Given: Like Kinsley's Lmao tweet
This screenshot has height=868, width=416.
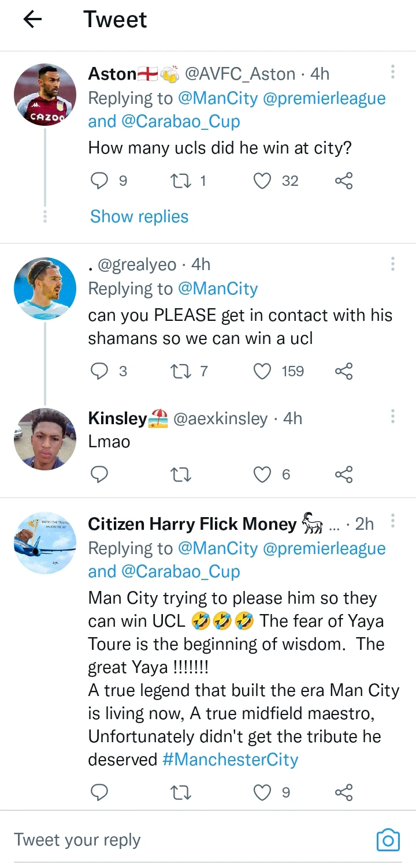Looking at the screenshot, I should coord(263,474).
